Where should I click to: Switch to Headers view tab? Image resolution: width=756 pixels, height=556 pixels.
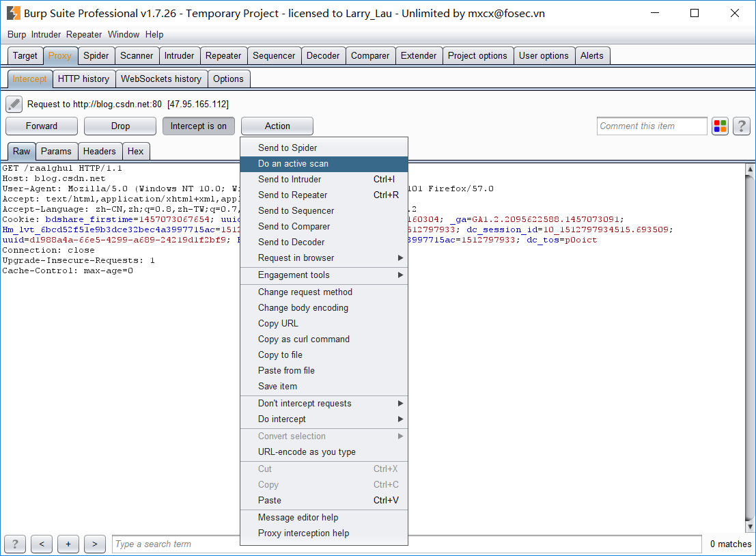pyautogui.click(x=99, y=151)
